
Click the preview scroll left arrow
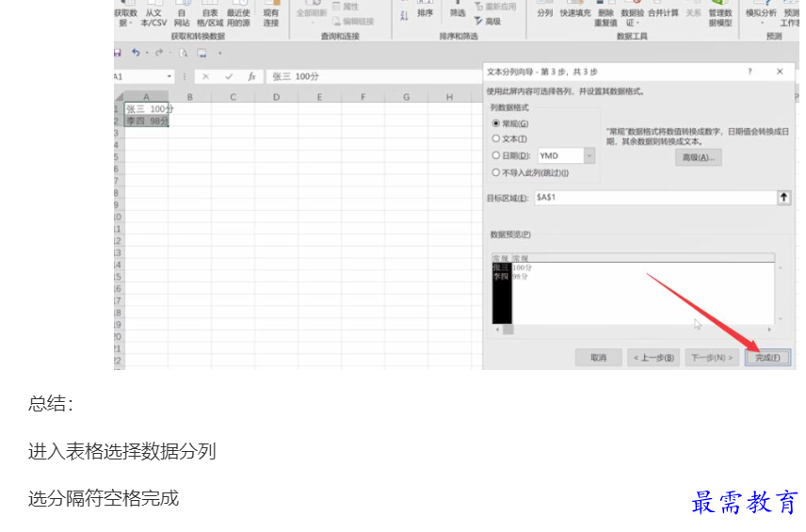[497, 330]
